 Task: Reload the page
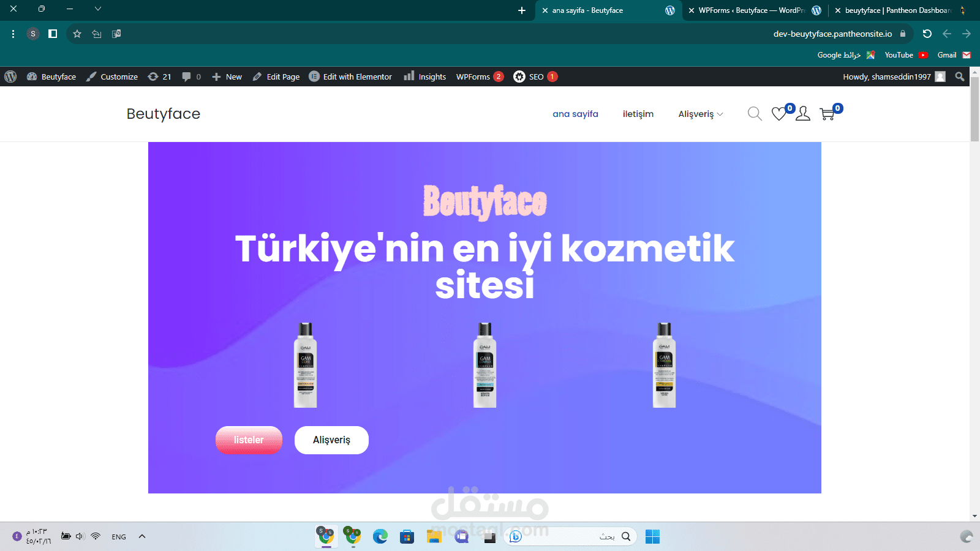click(x=927, y=34)
